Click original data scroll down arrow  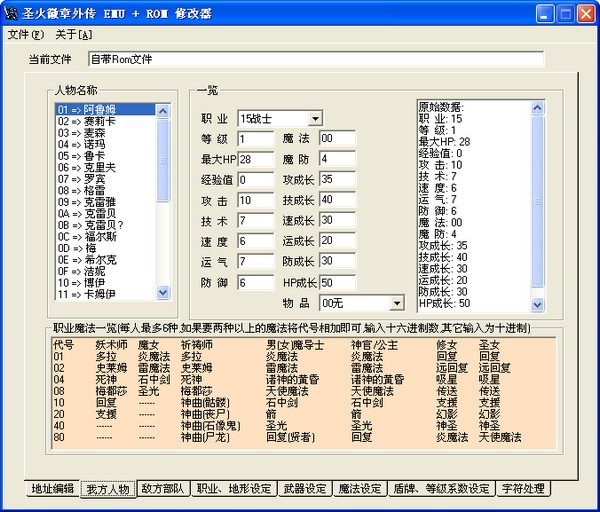pos(537,305)
